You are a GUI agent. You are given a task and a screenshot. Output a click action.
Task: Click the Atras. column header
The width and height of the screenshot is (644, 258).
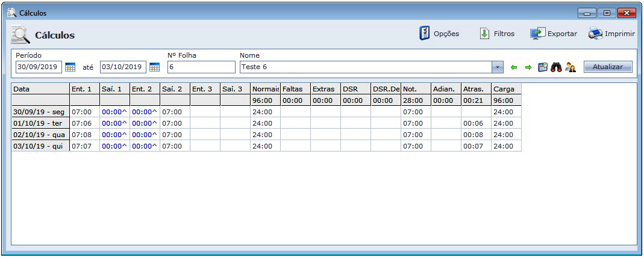476,89
